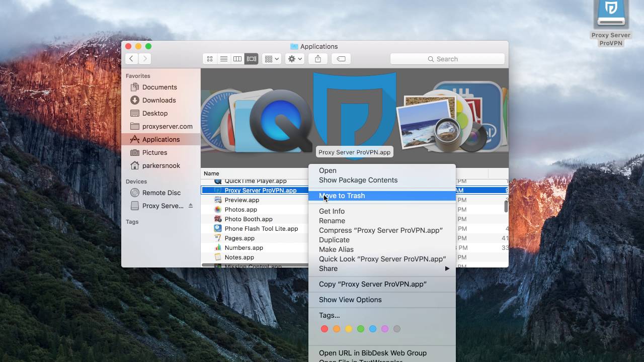644x362 pixels.
Task: Choose Get Info in context menu
Action: coord(382,211)
